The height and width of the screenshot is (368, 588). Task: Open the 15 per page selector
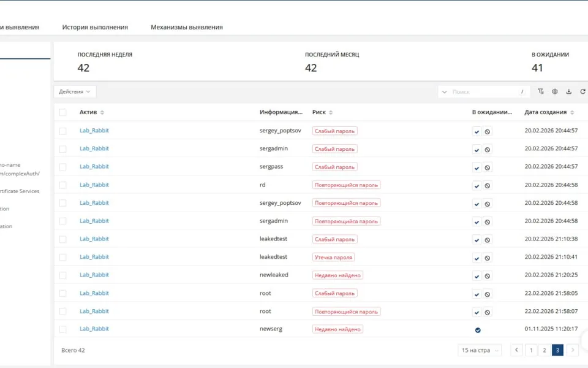coord(480,350)
